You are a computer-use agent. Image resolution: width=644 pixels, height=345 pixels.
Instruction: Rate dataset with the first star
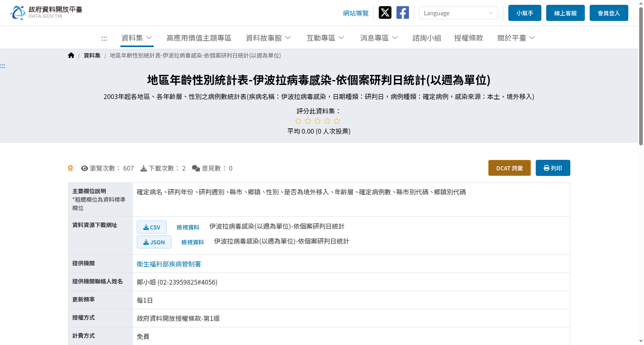298,121
